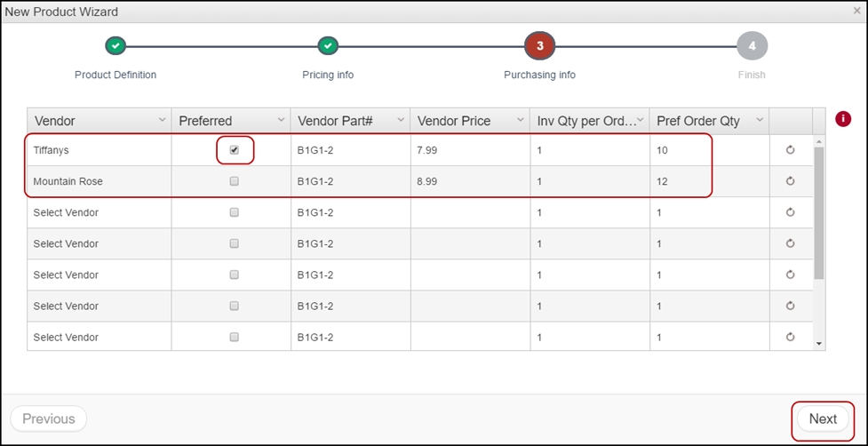Click the Previous button
Image resolution: width=868 pixels, height=446 pixels.
coord(49,418)
